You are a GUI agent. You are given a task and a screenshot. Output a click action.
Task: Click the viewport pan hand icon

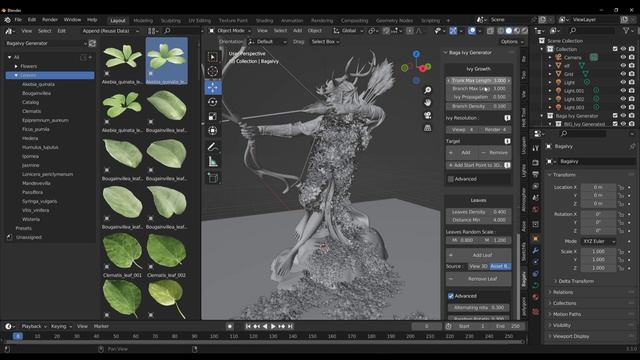427,102
